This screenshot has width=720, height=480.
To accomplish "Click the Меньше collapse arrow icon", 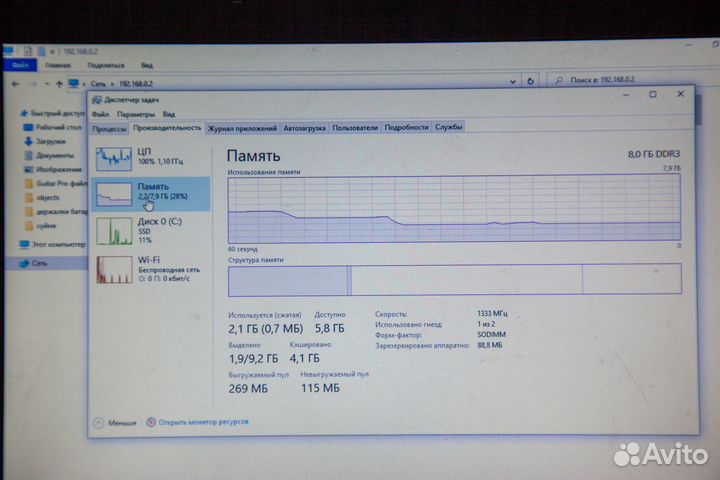I will tap(98, 423).
